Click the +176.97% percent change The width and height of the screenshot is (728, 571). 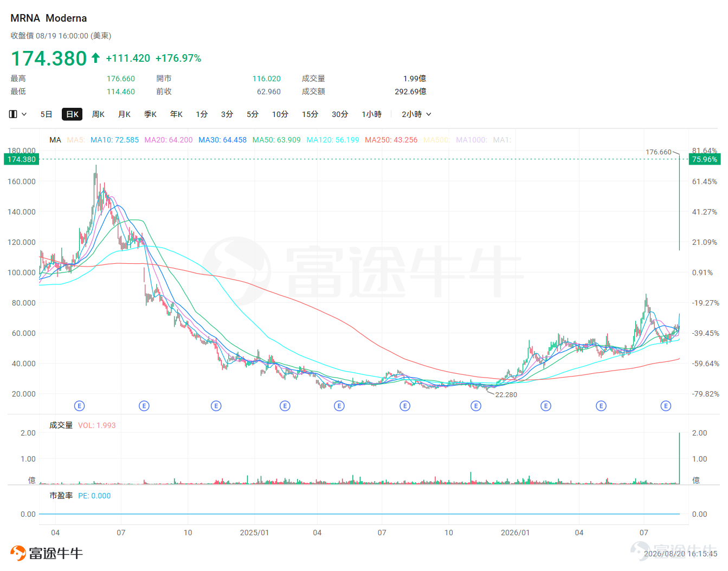point(178,59)
